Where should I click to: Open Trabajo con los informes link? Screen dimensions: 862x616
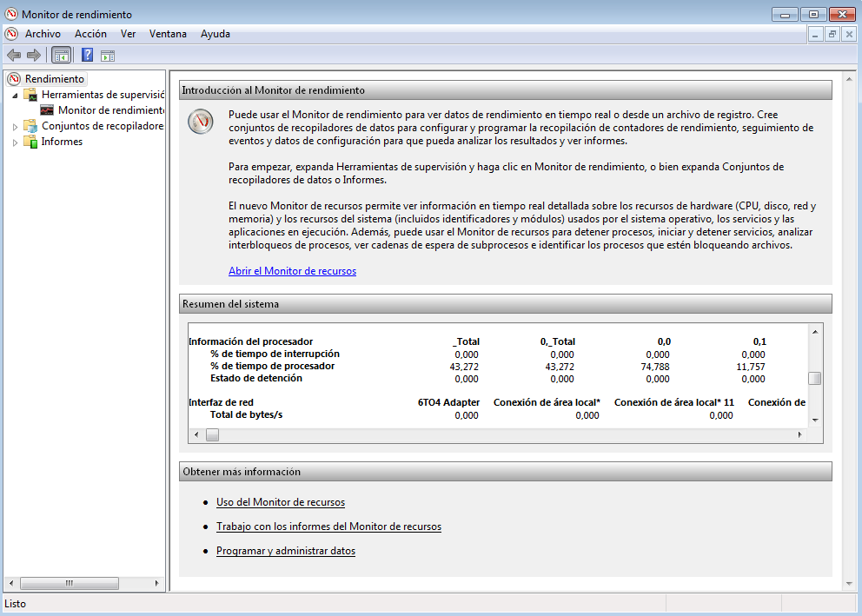pyautogui.click(x=328, y=527)
